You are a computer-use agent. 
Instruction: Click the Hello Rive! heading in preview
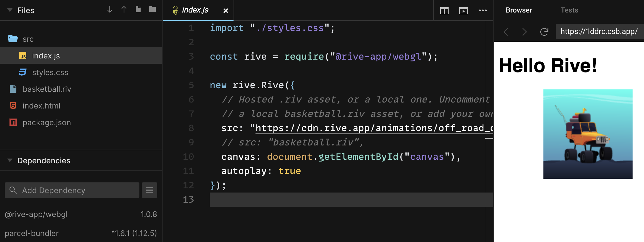click(x=548, y=65)
